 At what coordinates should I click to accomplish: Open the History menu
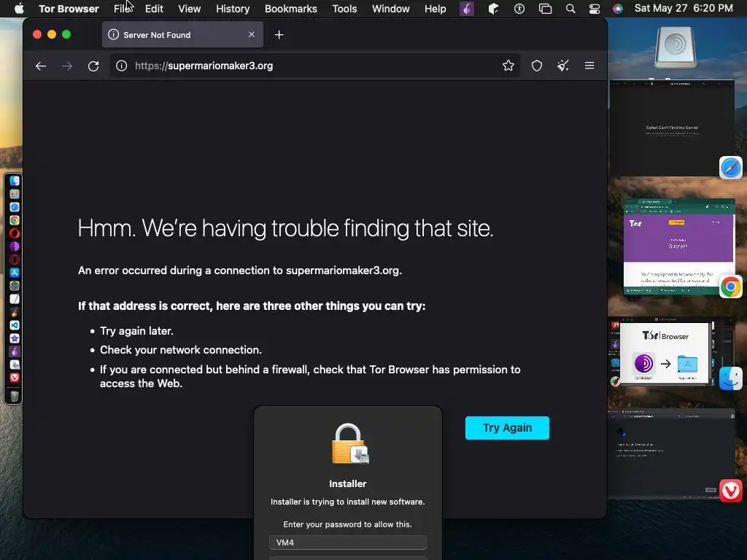[233, 9]
